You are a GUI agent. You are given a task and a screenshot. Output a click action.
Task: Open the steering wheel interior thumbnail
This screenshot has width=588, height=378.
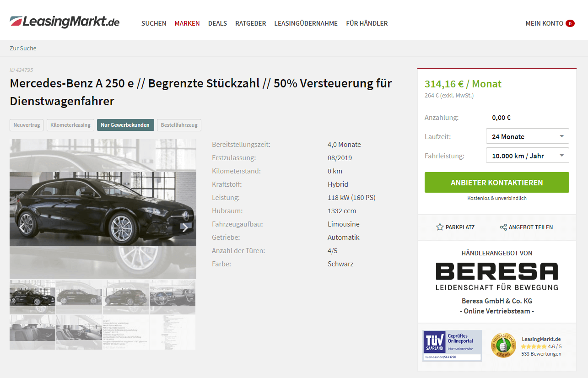(173, 297)
